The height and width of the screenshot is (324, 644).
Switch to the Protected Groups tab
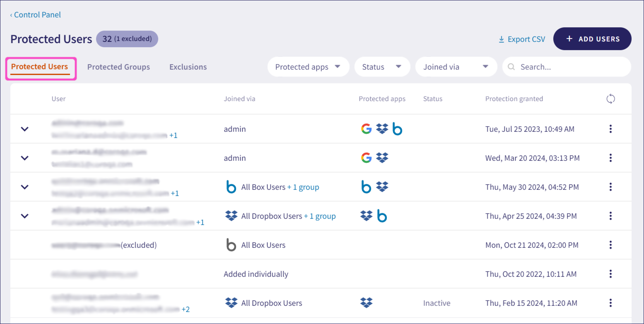coord(118,66)
